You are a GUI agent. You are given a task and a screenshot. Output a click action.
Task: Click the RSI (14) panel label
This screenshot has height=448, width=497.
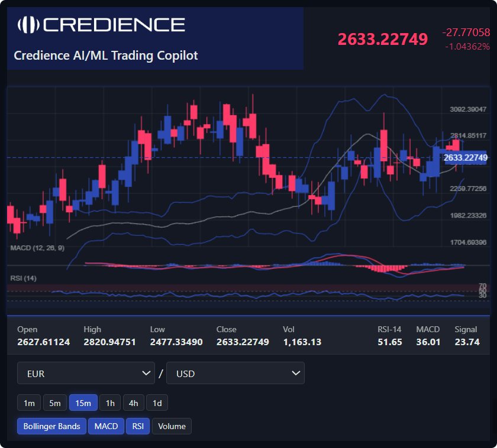click(24, 278)
